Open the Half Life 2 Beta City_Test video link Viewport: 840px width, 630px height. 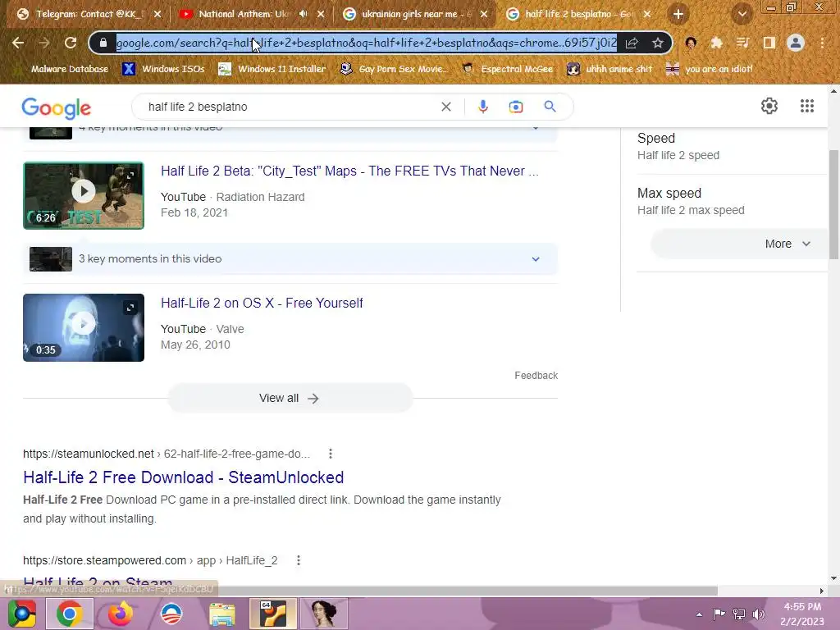pos(349,171)
